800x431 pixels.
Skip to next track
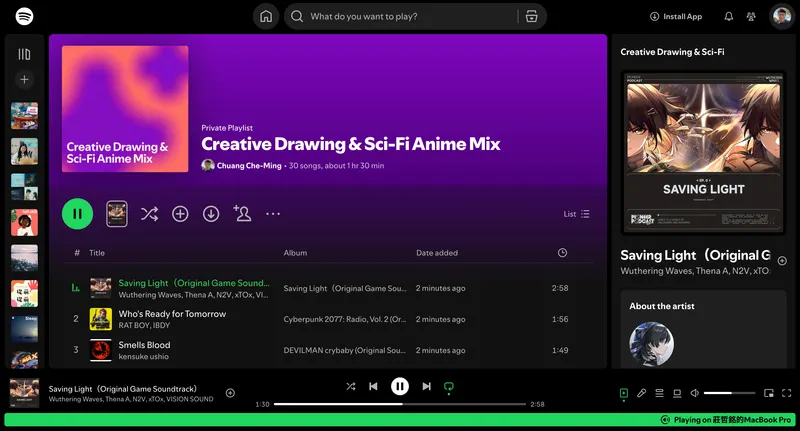pyautogui.click(x=427, y=387)
